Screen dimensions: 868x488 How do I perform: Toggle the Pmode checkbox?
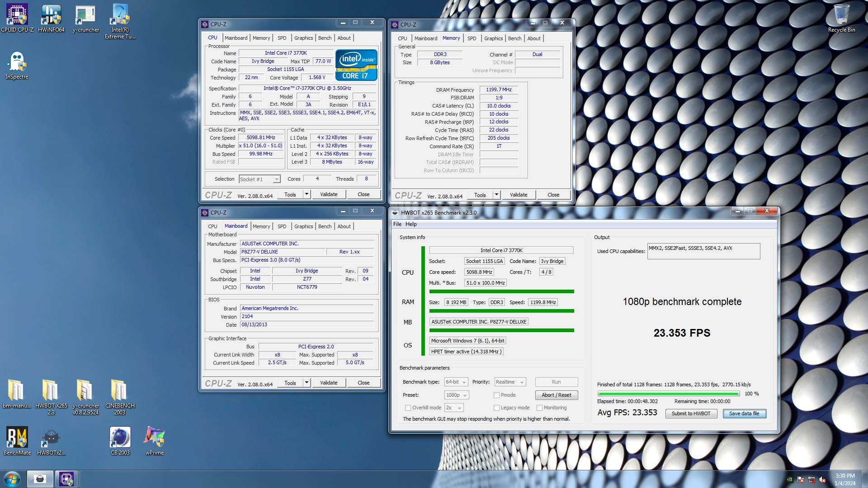point(496,395)
